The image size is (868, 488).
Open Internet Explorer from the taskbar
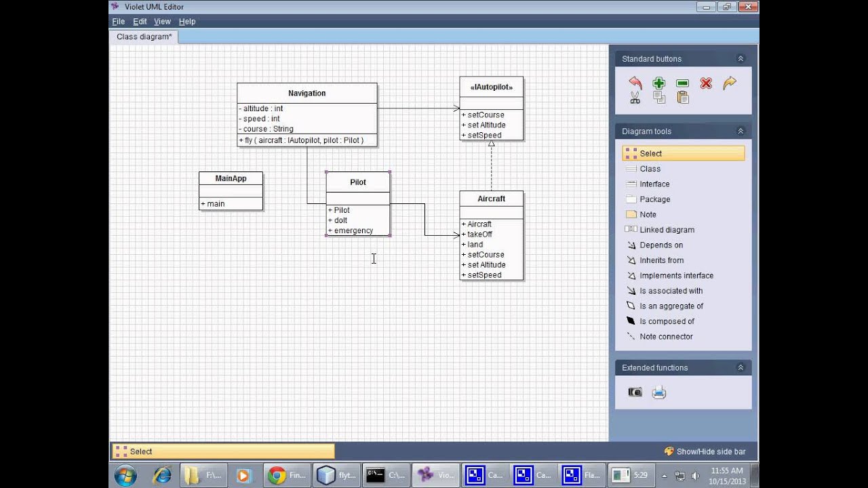point(162,475)
